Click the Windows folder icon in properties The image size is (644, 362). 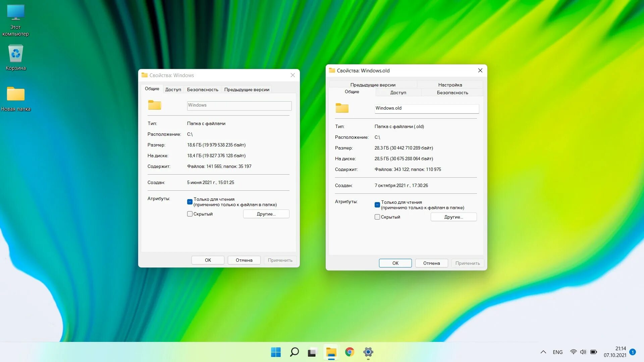tap(155, 105)
